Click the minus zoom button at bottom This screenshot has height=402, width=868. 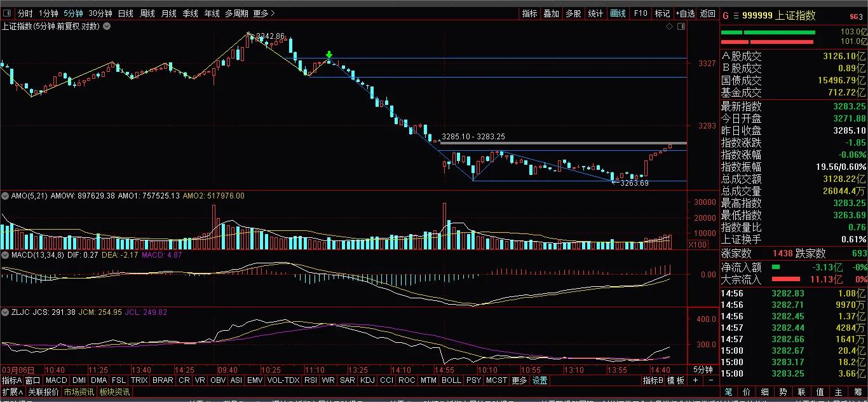[x=710, y=380]
